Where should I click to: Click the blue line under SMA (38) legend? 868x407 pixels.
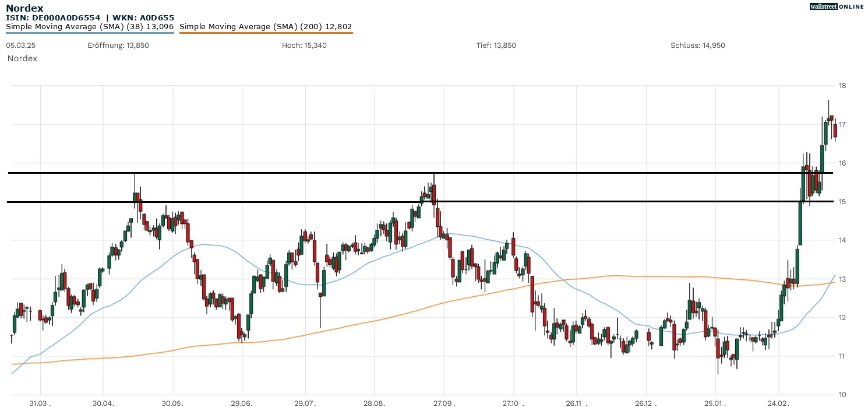point(90,33)
